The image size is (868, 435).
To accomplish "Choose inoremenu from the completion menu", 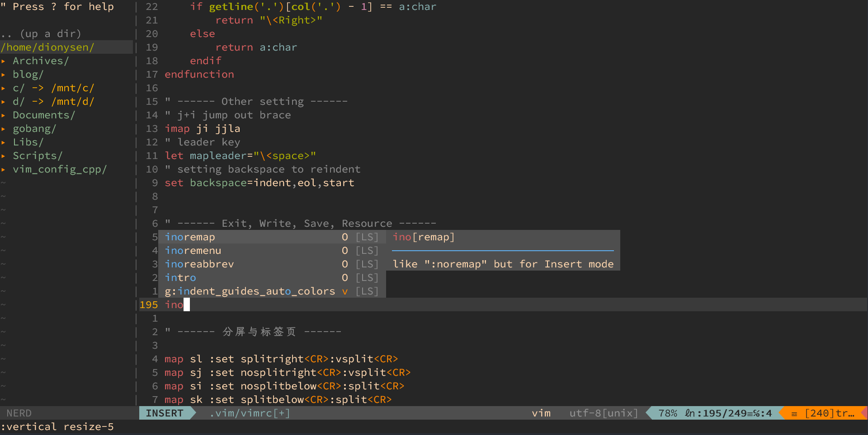I will (272, 251).
